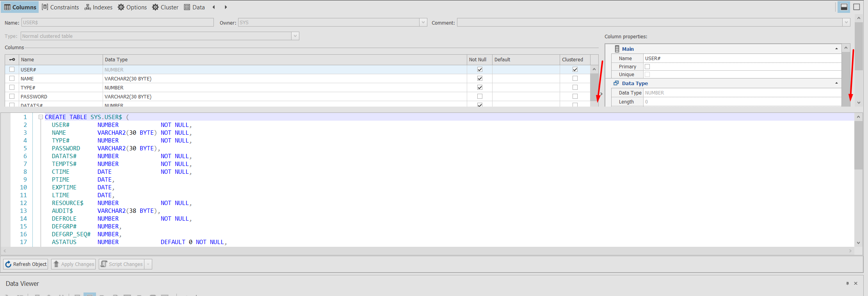Viewport: 868px width, 296px height.
Task: Collapse the CREATE TABLE code fold marker
Action: click(41, 117)
